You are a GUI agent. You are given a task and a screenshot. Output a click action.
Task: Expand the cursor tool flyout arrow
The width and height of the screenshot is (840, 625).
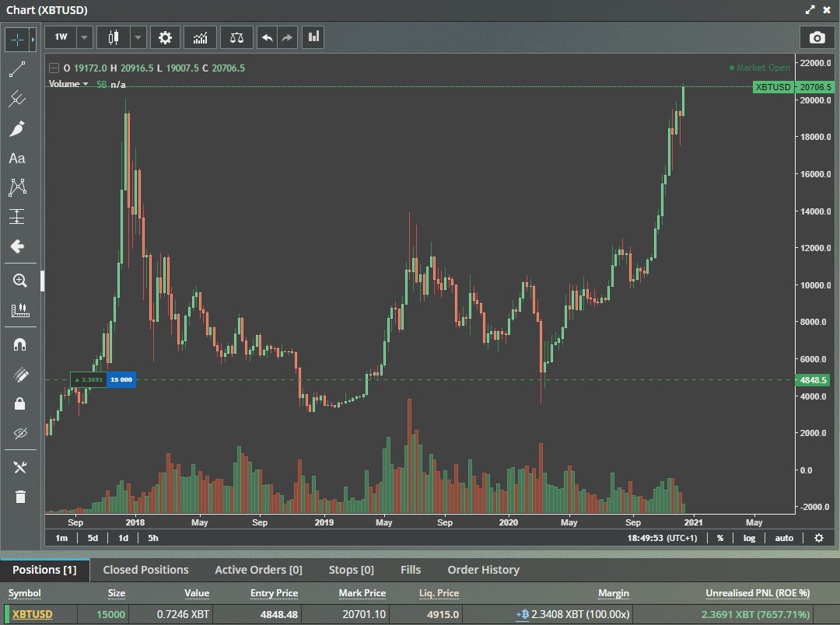pyautogui.click(x=33, y=40)
